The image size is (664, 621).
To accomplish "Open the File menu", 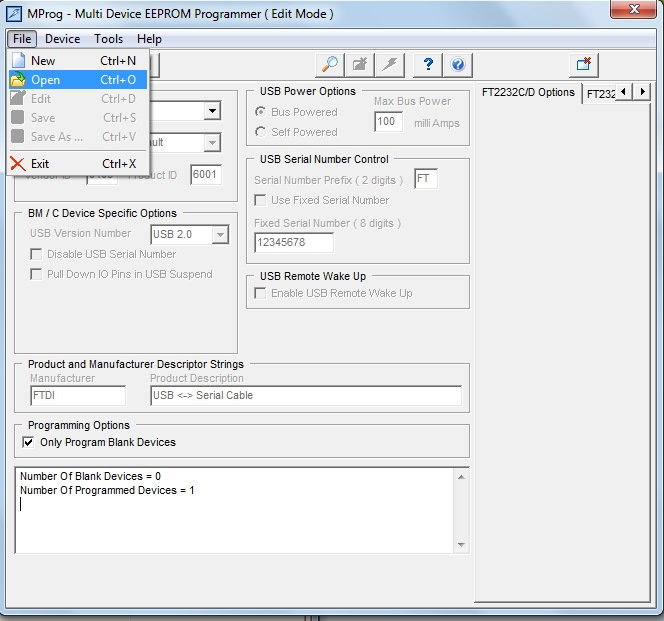I will point(22,39).
